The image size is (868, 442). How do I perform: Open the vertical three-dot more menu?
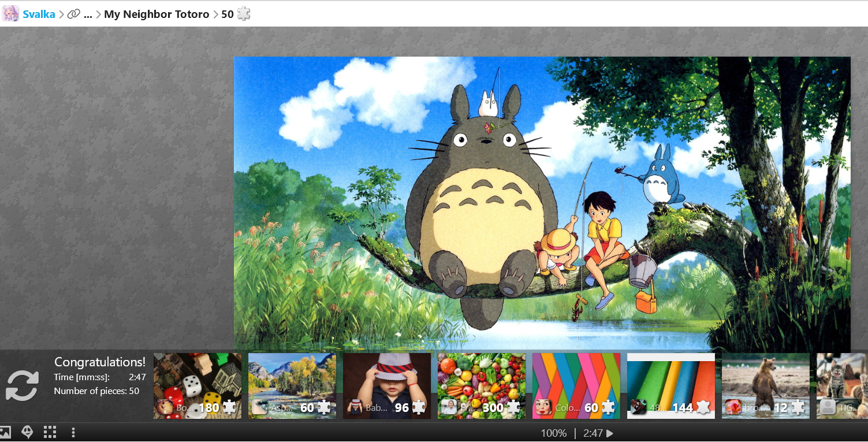pos(73,432)
